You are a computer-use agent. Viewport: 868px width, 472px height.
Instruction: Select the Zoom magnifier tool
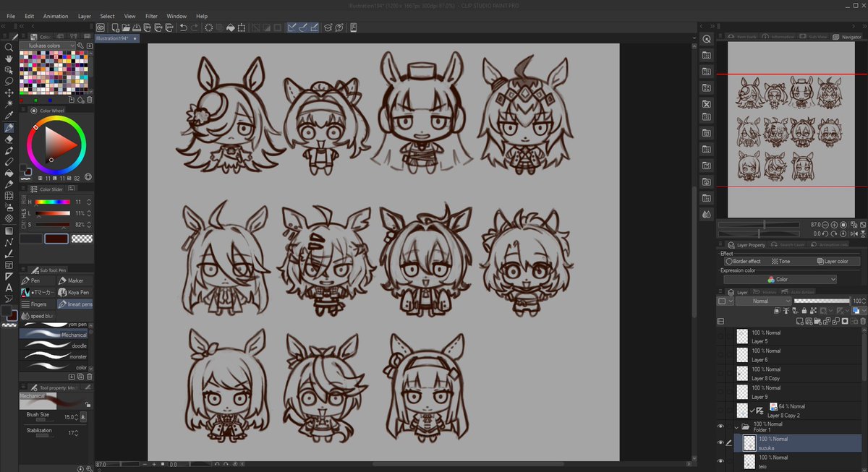click(x=9, y=47)
